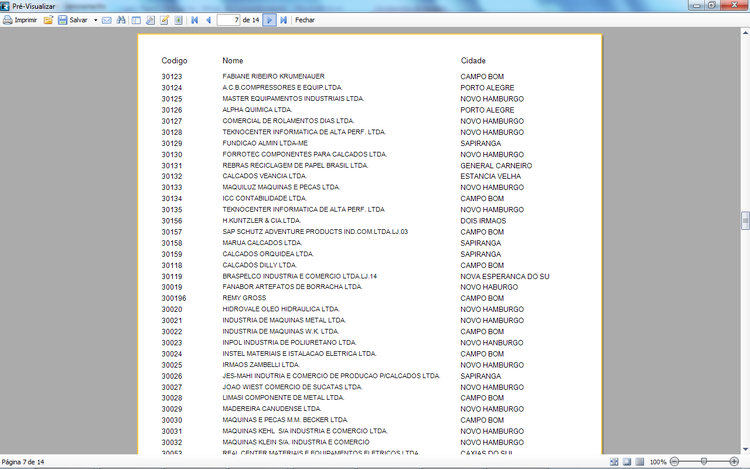This screenshot has height=469, width=750.
Task: Toggle outline panel icon in toolbar
Action: [x=136, y=20]
